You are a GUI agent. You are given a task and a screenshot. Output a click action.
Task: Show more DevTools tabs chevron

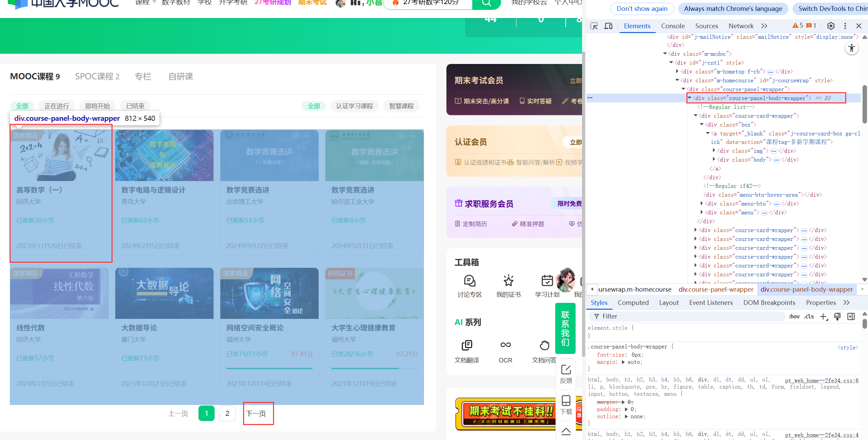tap(764, 26)
